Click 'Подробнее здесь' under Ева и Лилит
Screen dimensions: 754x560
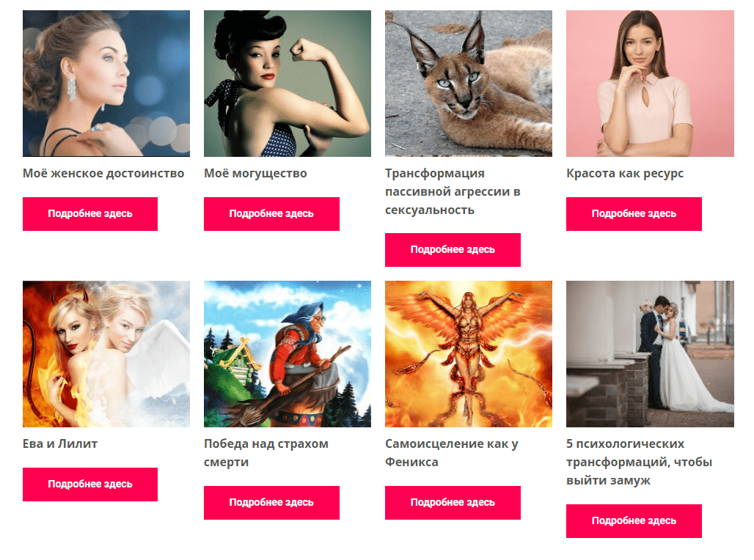pos(90,485)
